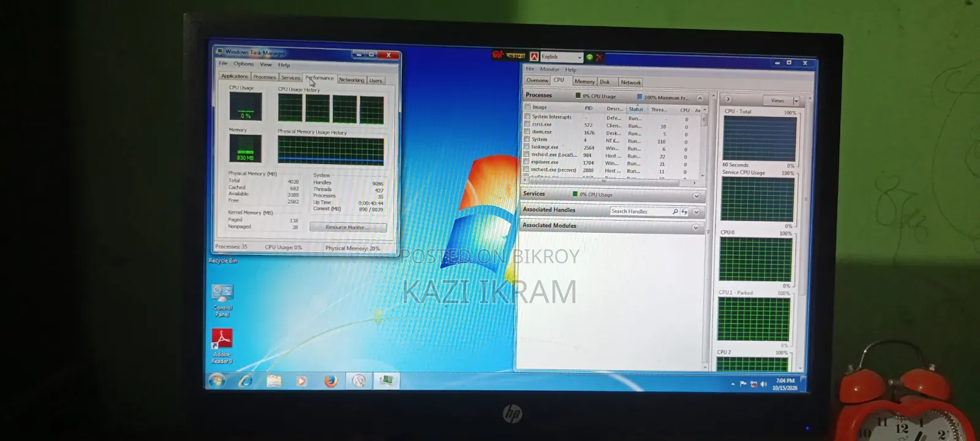Open the Views dropdown in graph pane

[796, 100]
